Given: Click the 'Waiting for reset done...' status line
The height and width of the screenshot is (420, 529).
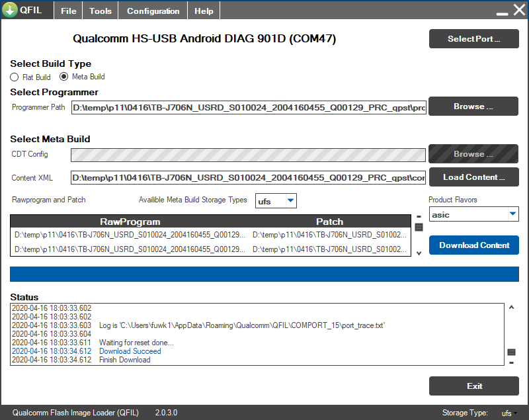Looking at the screenshot, I should click(136, 343).
